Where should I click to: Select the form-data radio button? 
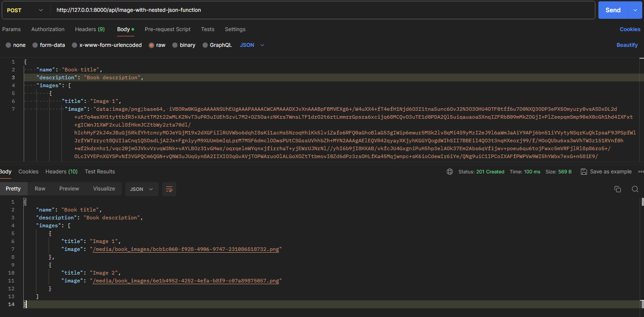click(x=35, y=45)
